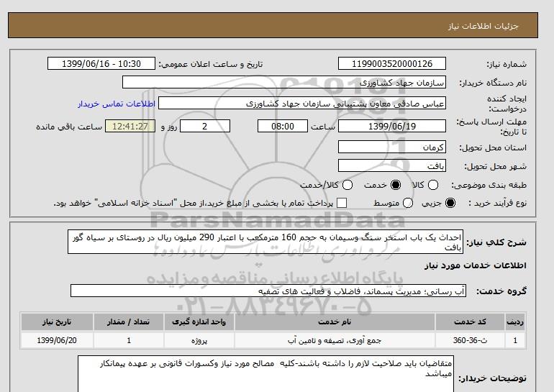Image resolution: width=554 pixels, height=392 pixels.
Task: Click the نوع فرآیند خرید label
Action: click(497, 203)
